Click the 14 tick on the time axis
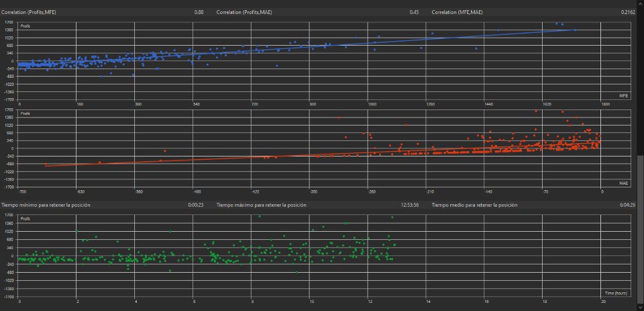This screenshot has height=311, width=644. pyautogui.click(x=429, y=302)
